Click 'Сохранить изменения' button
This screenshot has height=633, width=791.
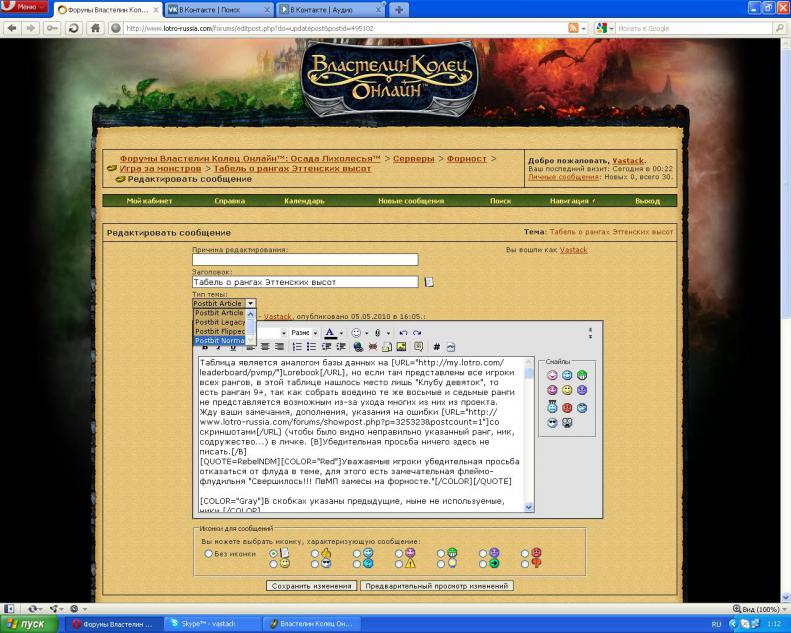(x=311, y=586)
